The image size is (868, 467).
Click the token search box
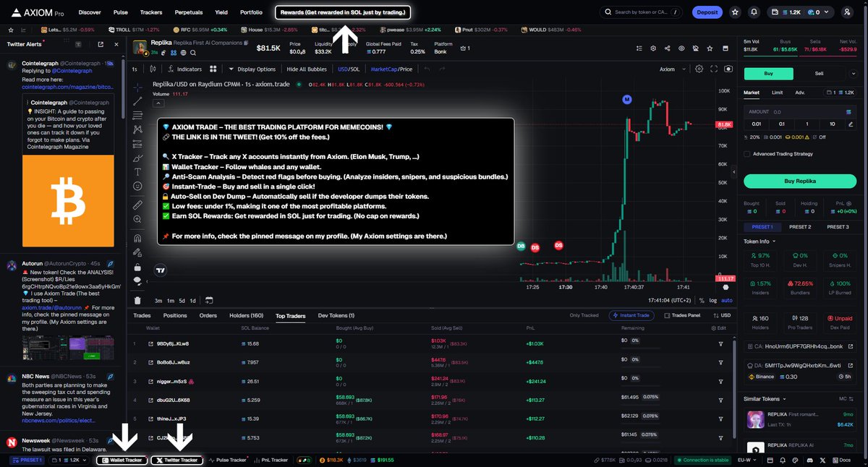[x=642, y=12]
